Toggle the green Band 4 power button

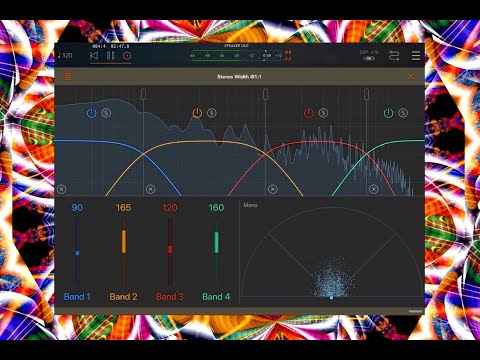(388, 113)
